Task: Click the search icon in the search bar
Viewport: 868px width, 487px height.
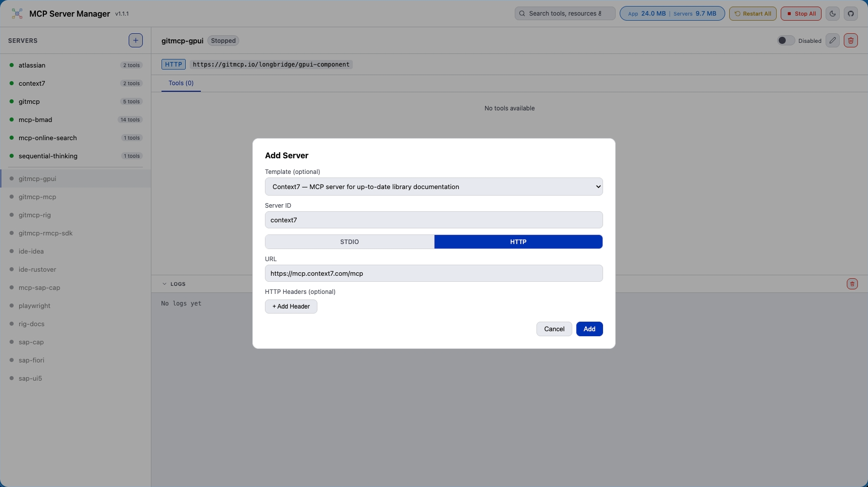Action: pyautogui.click(x=523, y=13)
